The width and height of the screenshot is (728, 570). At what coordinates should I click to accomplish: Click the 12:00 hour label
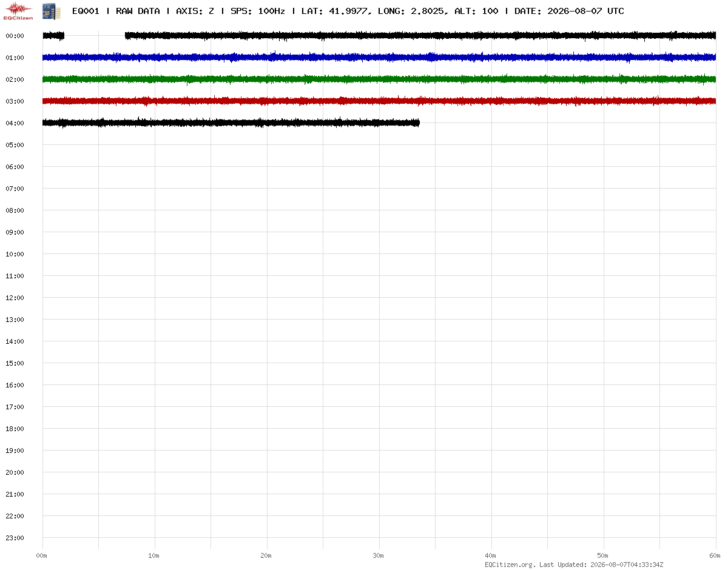[15, 298]
